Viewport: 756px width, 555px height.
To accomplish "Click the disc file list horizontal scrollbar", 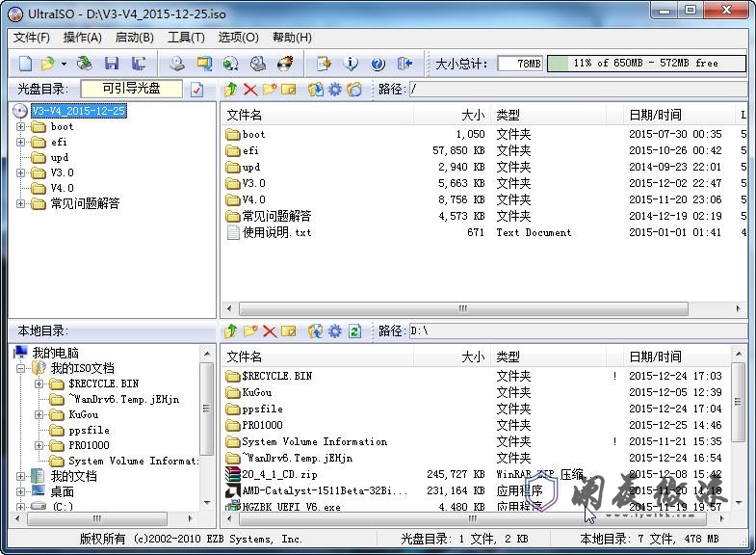I will coord(463,308).
